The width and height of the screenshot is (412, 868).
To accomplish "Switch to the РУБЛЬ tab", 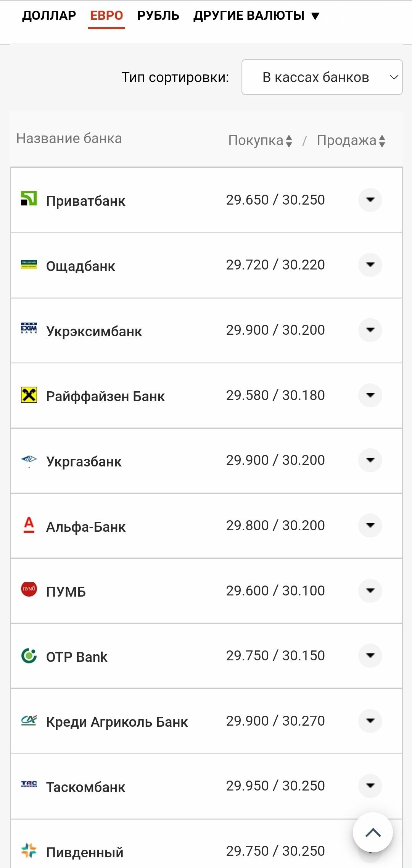I will (x=158, y=16).
